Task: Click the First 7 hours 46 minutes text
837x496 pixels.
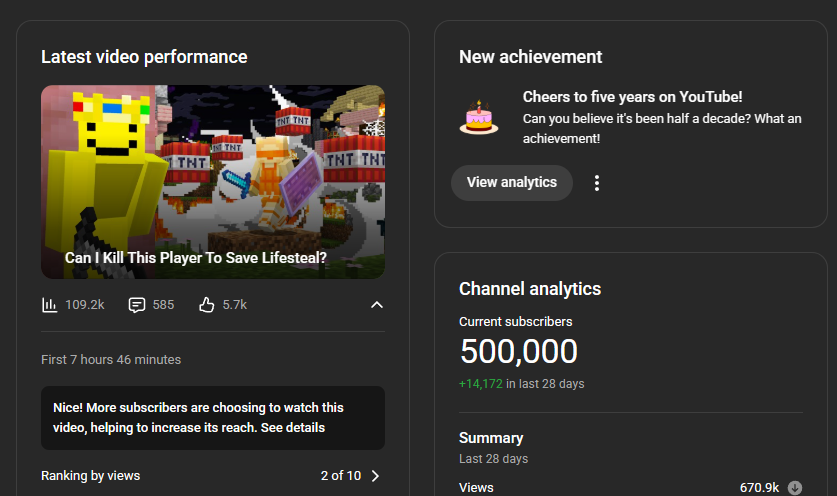Action: [111, 360]
